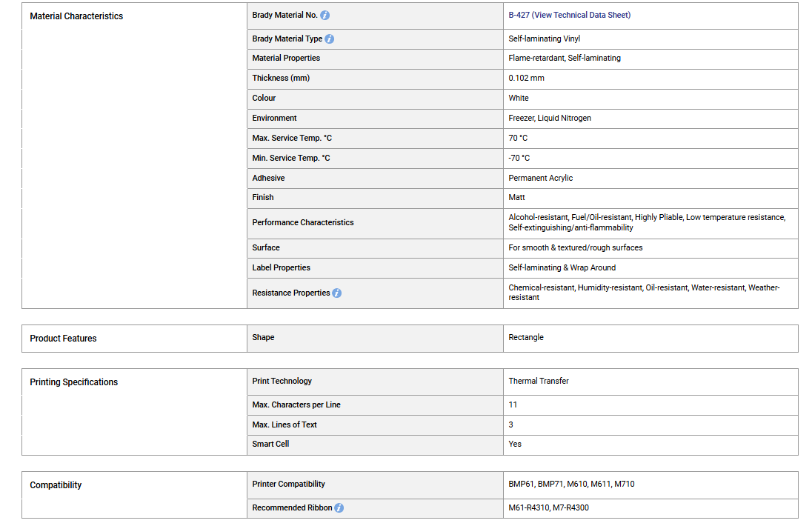Click the Printer Compatibility label
Screen dimensions: 812x526
(x=288, y=484)
